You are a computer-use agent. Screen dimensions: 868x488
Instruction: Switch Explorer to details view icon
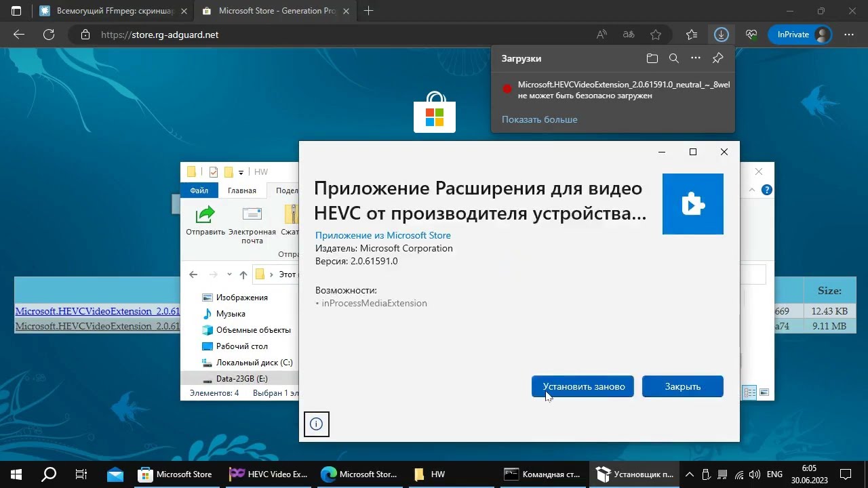(749, 392)
